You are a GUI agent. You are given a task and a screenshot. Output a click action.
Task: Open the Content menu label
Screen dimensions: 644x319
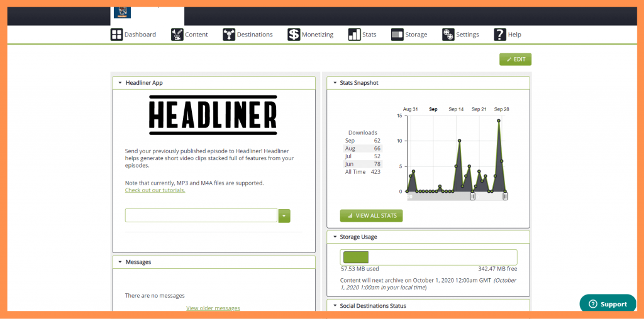[197, 35]
